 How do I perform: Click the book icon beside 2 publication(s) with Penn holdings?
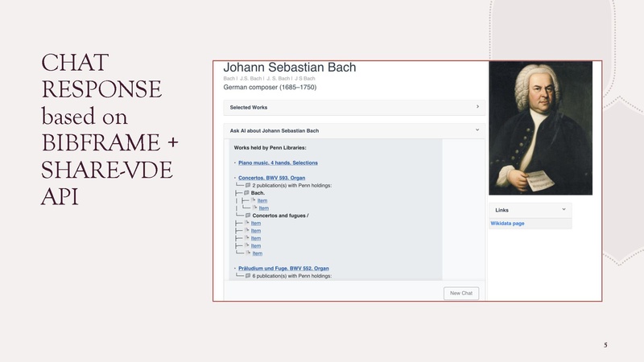pyautogui.click(x=248, y=186)
